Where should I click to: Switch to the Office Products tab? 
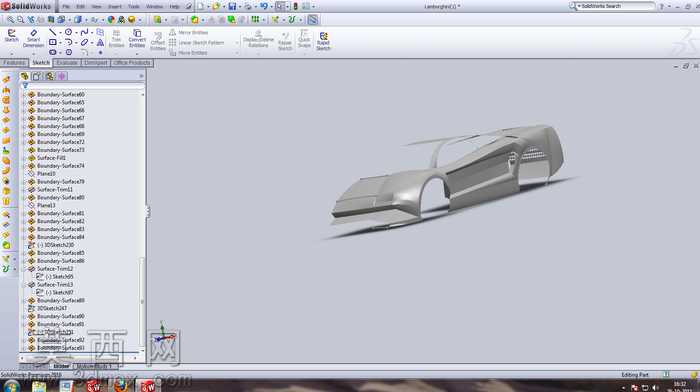click(x=132, y=63)
